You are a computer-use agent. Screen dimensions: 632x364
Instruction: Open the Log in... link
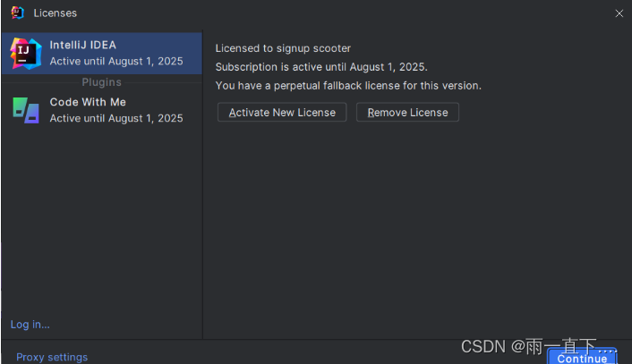coord(30,324)
